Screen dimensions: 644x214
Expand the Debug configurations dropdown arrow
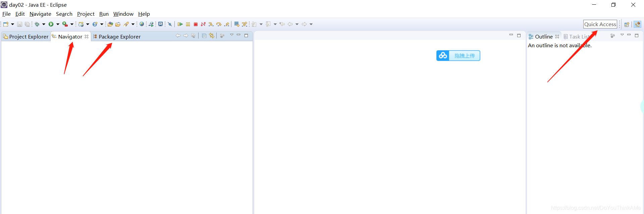click(x=44, y=24)
